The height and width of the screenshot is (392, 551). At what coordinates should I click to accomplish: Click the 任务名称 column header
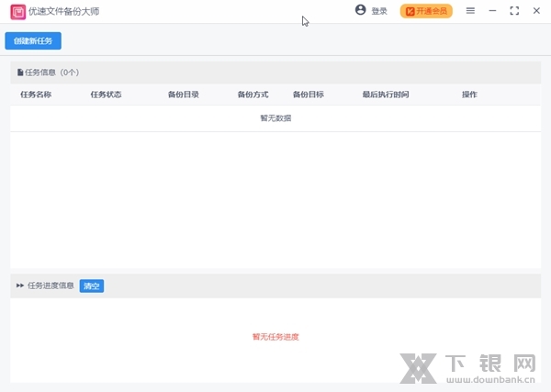pos(36,95)
